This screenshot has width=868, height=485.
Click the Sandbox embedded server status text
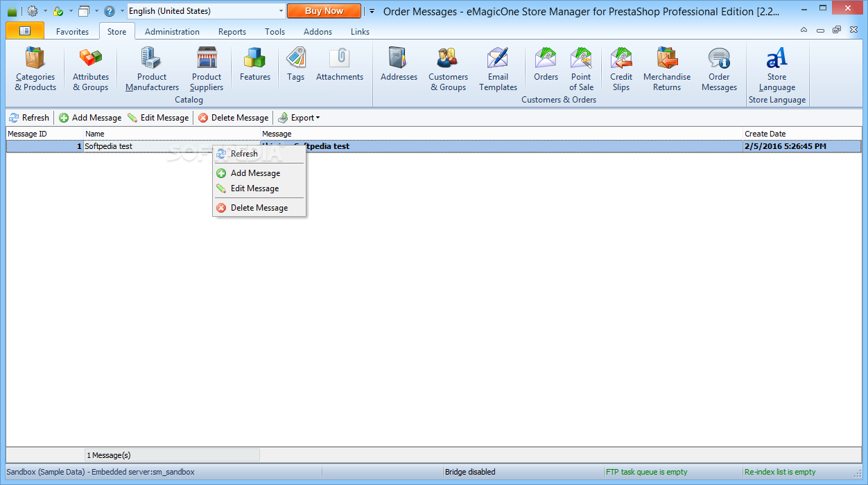click(x=101, y=472)
